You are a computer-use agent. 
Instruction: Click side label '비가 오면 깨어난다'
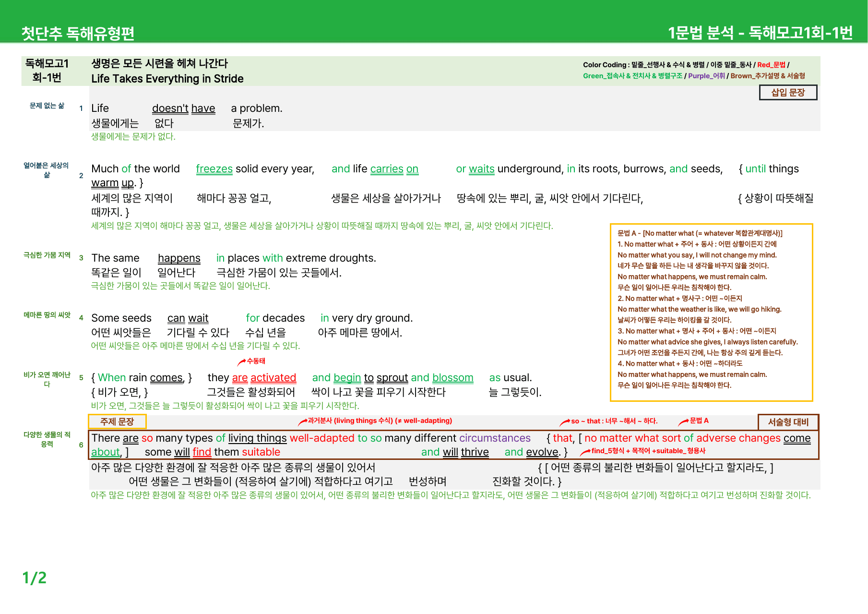[x=47, y=379]
